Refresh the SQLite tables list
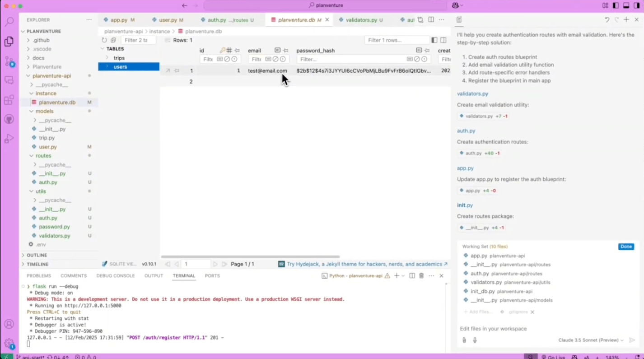Image resolution: width=644 pixels, height=359 pixels. (x=104, y=40)
